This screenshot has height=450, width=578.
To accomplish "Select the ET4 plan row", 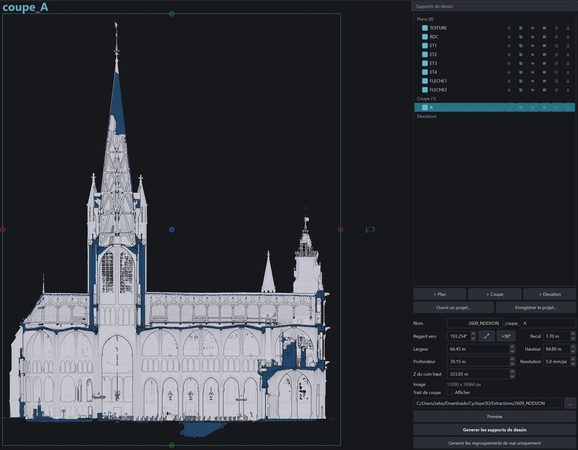I will (494, 72).
